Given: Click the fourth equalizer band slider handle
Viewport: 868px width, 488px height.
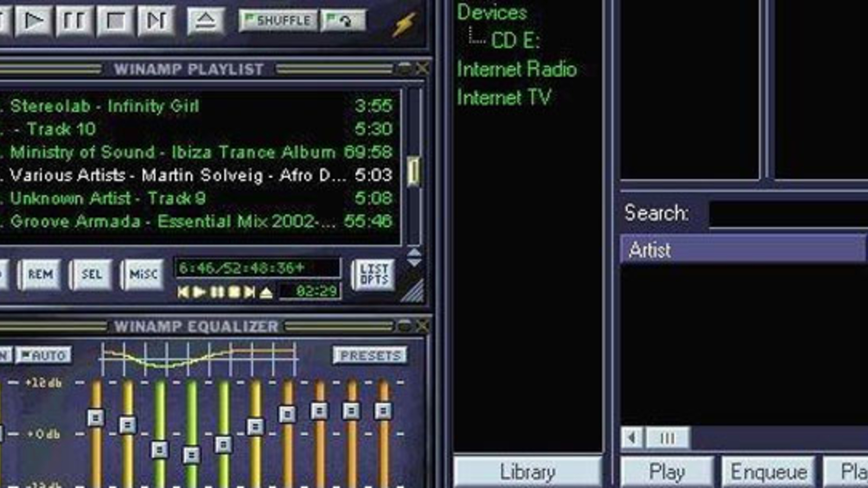Looking at the screenshot, I should click(x=192, y=455).
